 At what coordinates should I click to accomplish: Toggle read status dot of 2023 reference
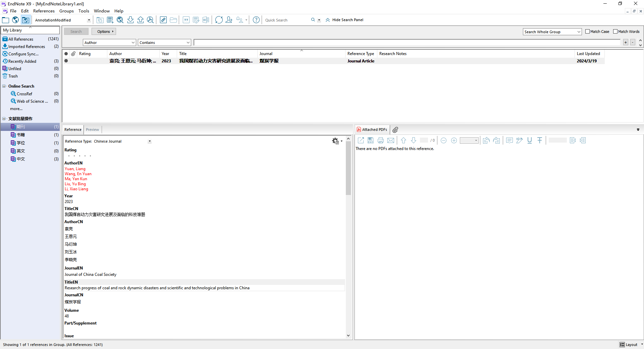point(66,61)
